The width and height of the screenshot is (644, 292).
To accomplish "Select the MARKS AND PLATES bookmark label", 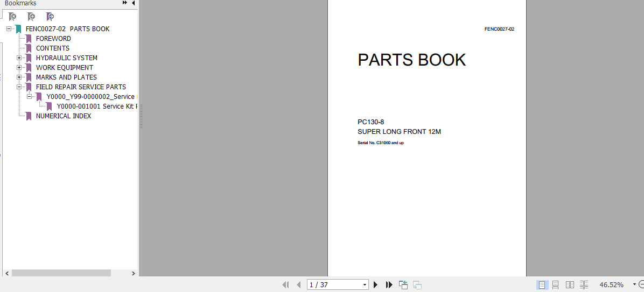I will point(66,77).
